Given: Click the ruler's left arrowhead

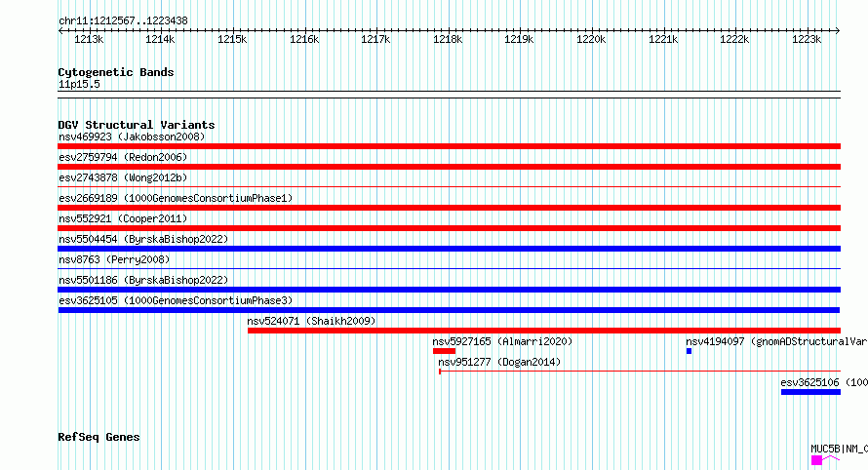Looking at the screenshot, I should tap(60, 30).
